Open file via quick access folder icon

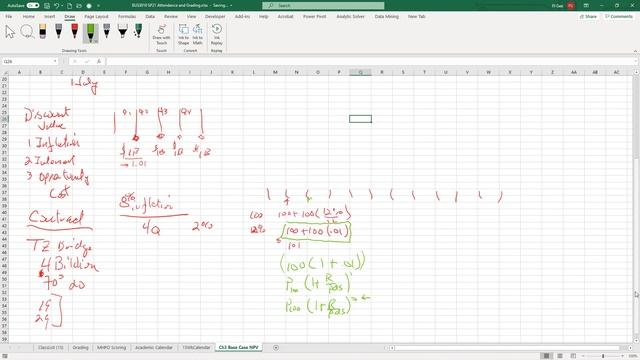[79, 6]
